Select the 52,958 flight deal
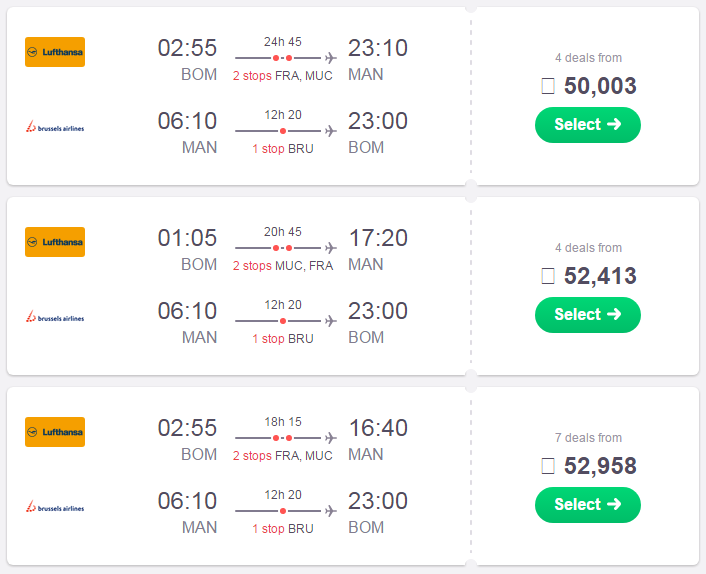The height and width of the screenshot is (574, 706). (588, 505)
